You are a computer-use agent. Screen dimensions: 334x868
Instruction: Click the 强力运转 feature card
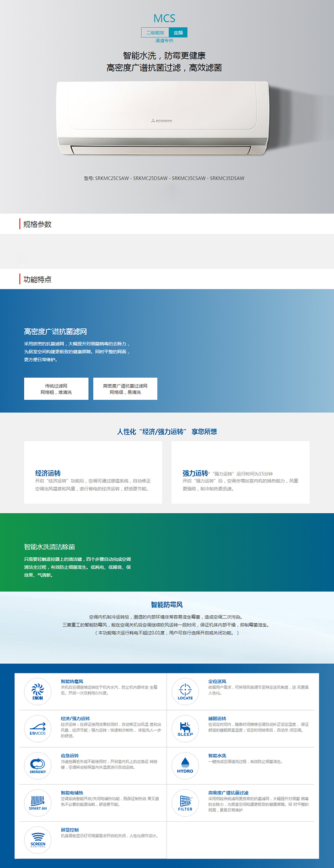click(240, 472)
